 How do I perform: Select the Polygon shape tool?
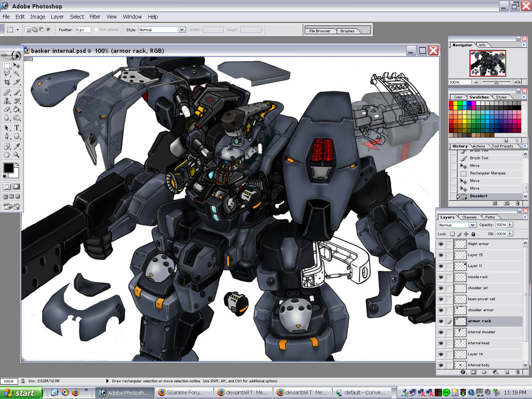[x=17, y=136]
